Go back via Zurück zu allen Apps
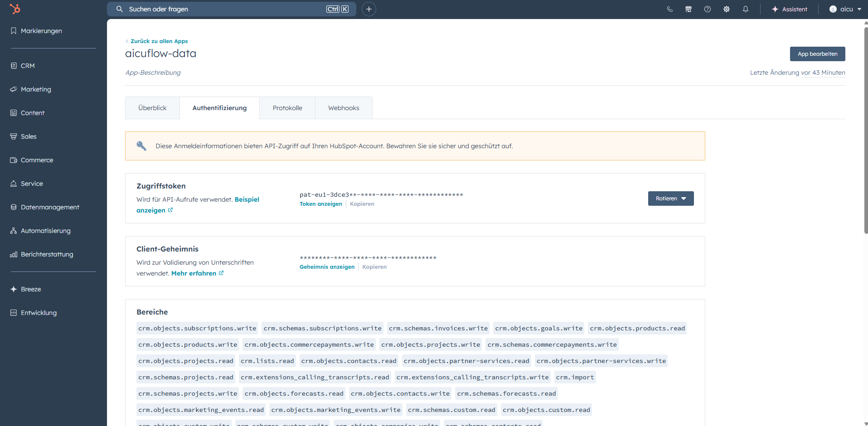Image resolution: width=868 pixels, height=426 pixels. click(x=159, y=41)
